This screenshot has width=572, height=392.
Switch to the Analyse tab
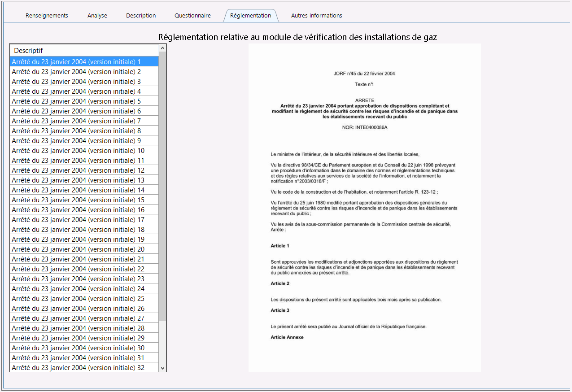[97, 15]
